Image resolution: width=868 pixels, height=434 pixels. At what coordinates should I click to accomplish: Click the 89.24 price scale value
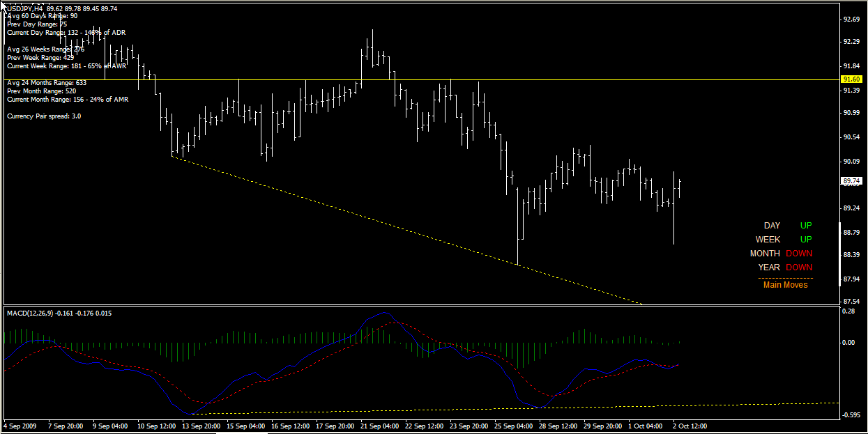coord(851,208)
